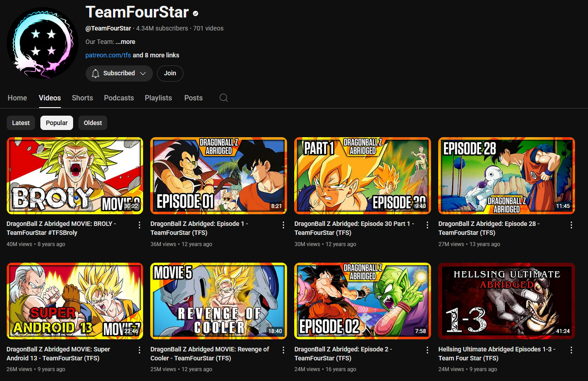Open the Podcasts tab

(119, 98)
